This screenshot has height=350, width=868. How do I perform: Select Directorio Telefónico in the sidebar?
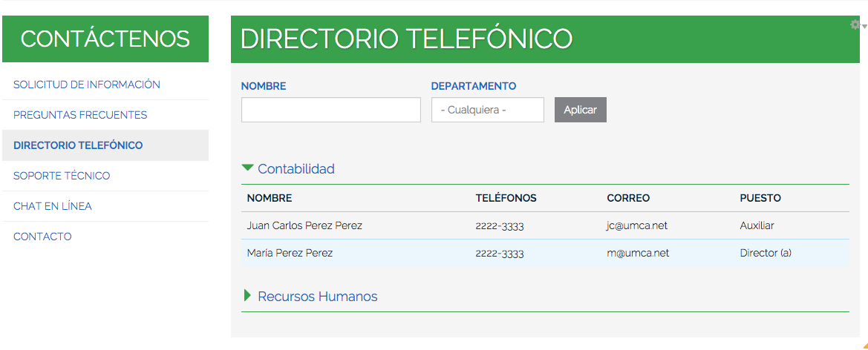[x=78, y=145]
